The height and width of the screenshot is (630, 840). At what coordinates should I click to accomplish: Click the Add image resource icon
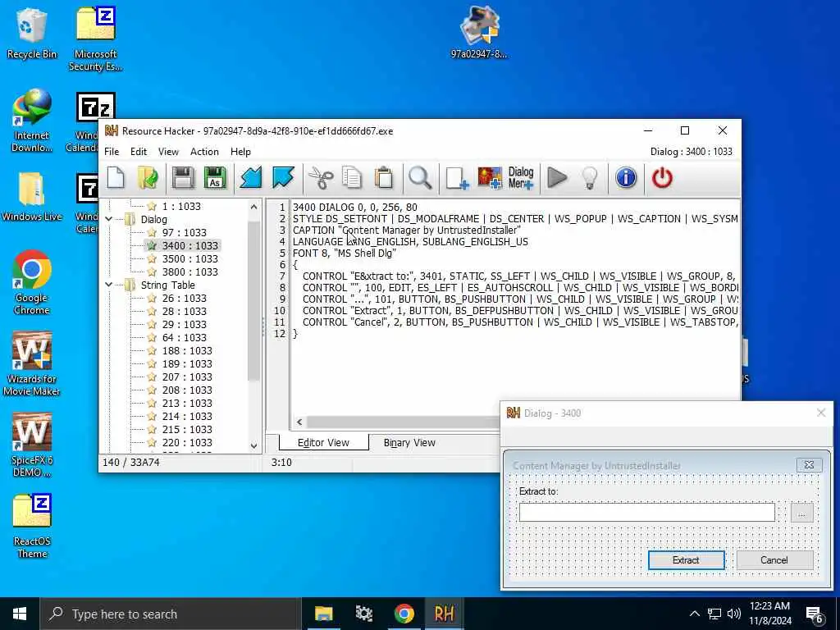pyautogui.click(x=490, y=178)
